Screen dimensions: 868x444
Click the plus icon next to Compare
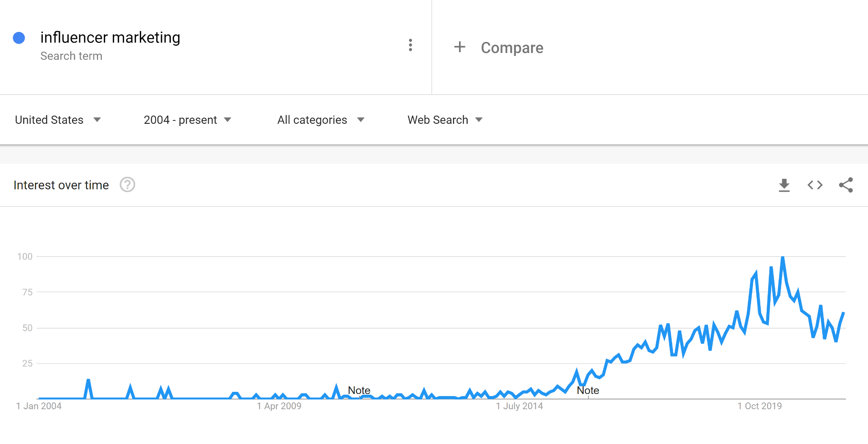[459, 47]
